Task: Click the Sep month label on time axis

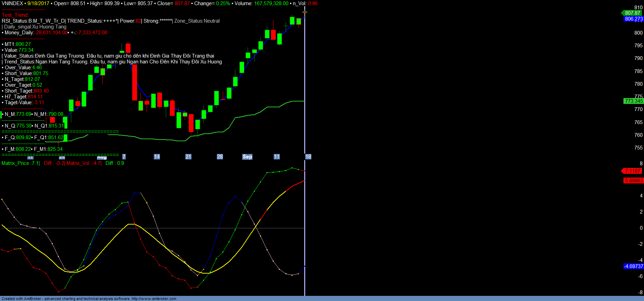Action: coord(247,157)
